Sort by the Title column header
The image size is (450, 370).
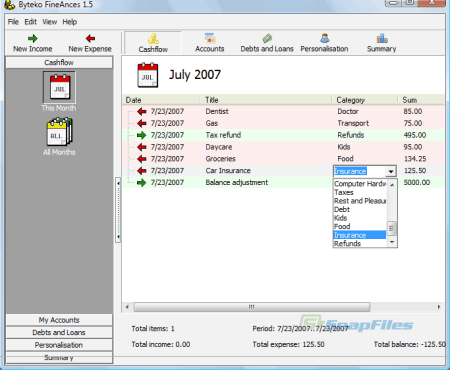coord(266,100)
